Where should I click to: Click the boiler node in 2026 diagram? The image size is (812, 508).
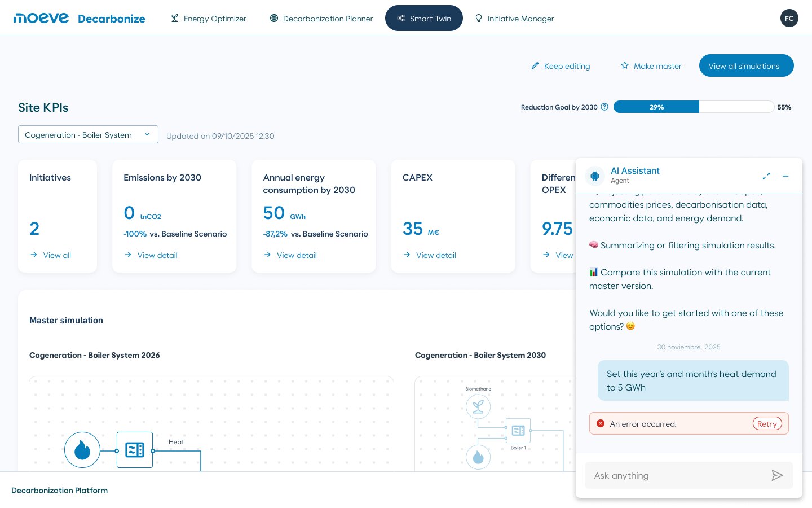[135, 450]
